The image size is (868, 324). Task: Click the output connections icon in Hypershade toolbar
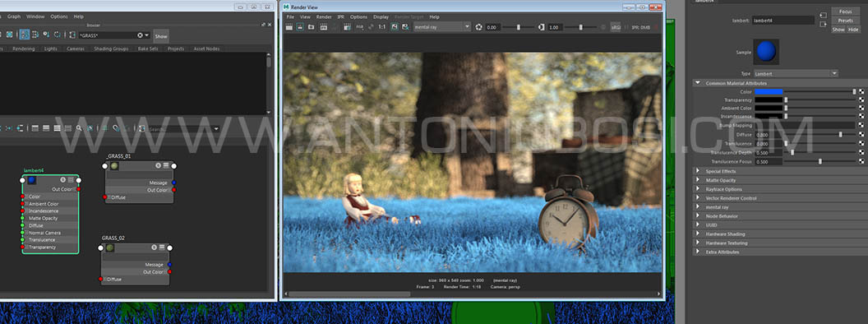tap(35, 35)
